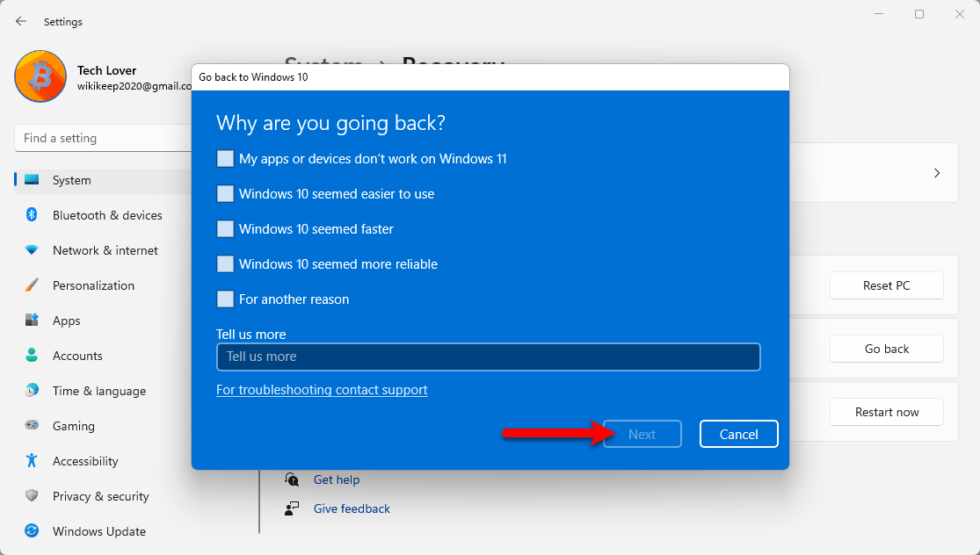
Task: Click the 'Find a setting' search box
Action: (103, 138)
